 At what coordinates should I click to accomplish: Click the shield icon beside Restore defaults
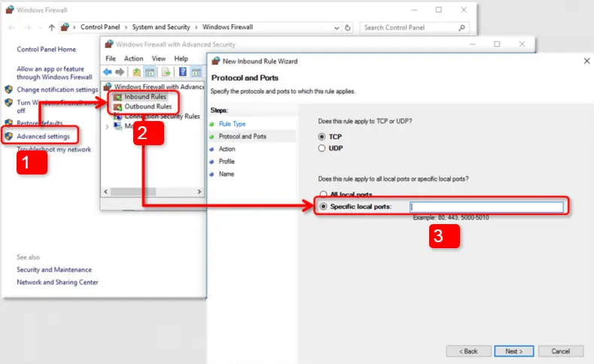9,123
